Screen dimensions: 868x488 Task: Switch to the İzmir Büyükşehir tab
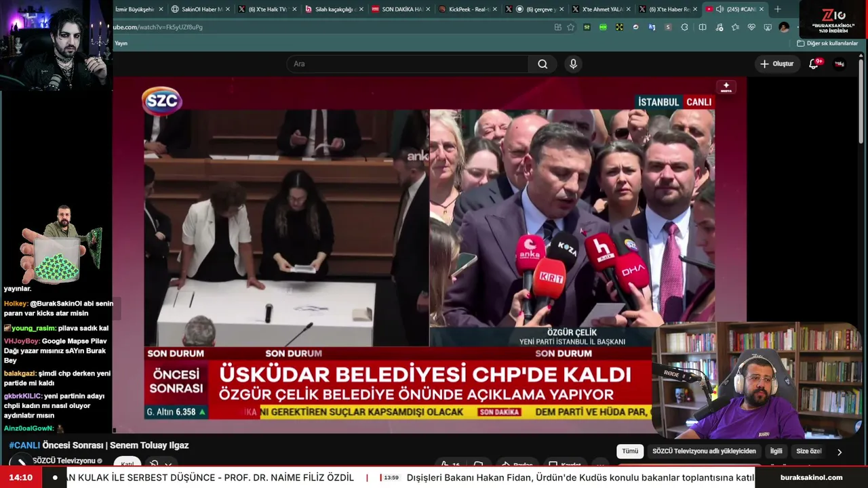137,9
